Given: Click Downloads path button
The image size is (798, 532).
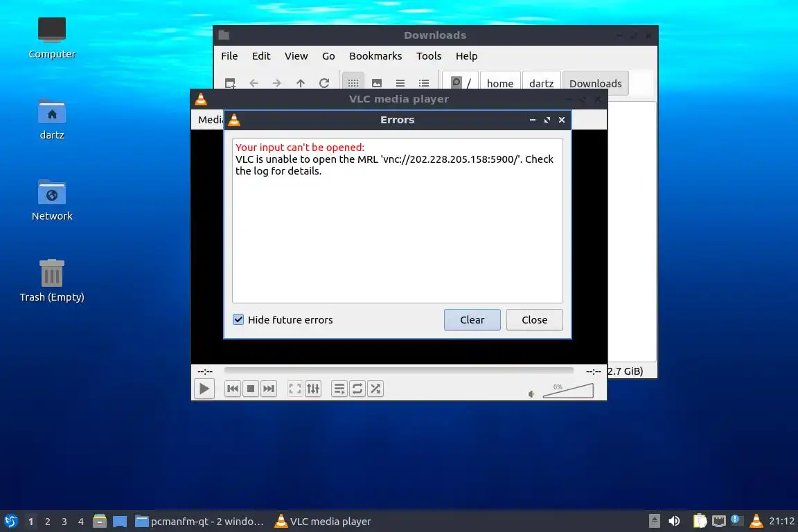Looking at the screenshot, I should click(x=596, y=82).
